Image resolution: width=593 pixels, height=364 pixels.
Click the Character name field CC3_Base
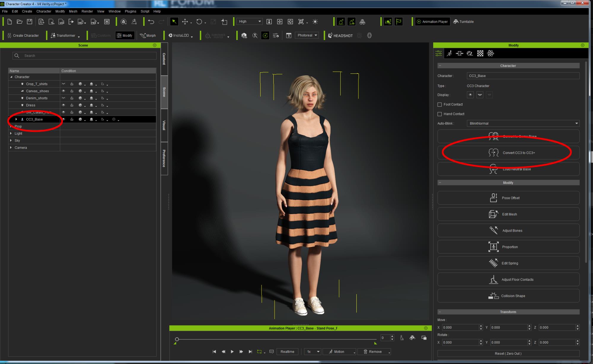[523, 76]
